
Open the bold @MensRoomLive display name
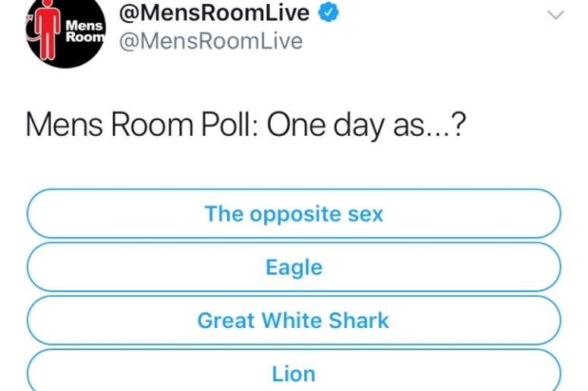(214, 13)
